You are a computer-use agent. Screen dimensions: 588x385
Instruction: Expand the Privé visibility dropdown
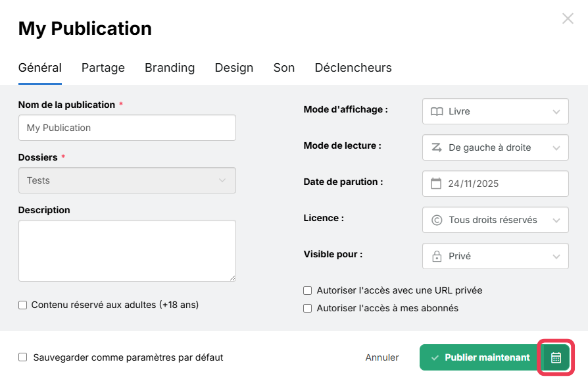point(495,256)
